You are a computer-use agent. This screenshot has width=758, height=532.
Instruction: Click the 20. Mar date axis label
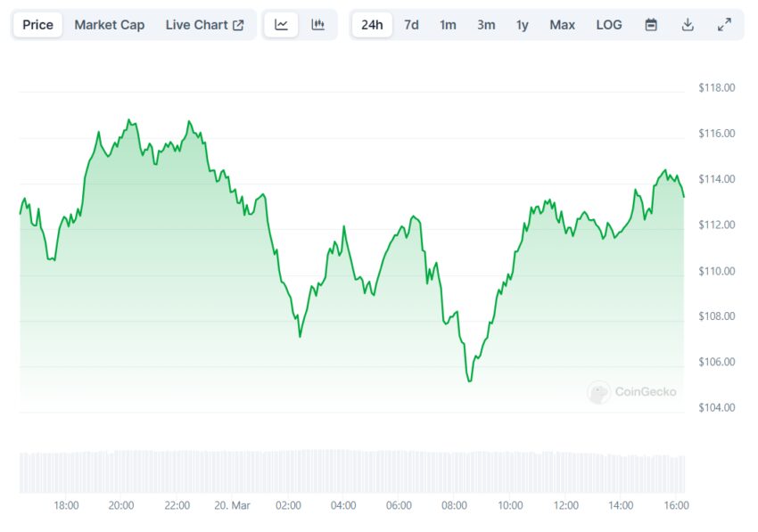point(232,505)
